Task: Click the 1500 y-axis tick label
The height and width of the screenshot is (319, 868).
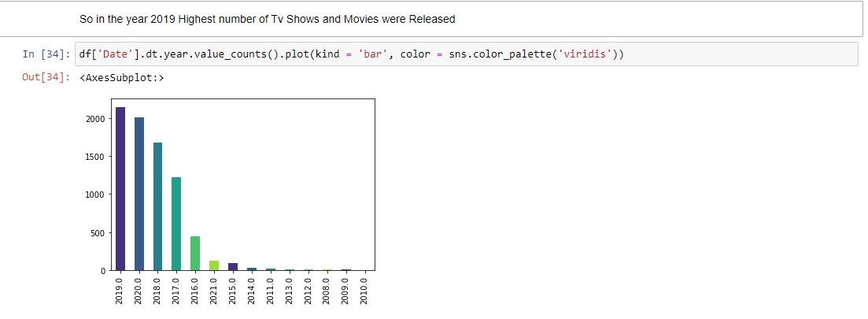Action: click(94, 157)
